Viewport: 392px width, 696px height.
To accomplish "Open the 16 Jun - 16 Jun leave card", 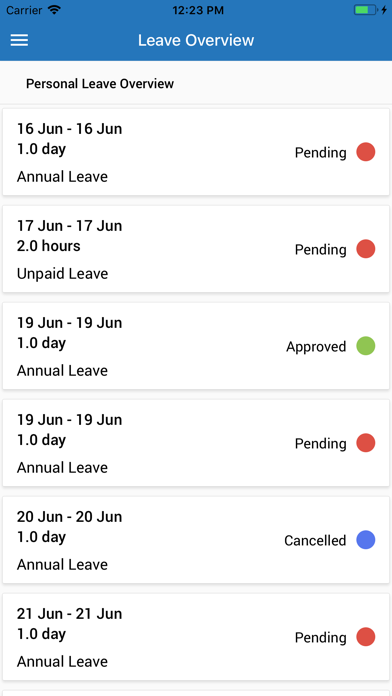I will pos(196,152).
